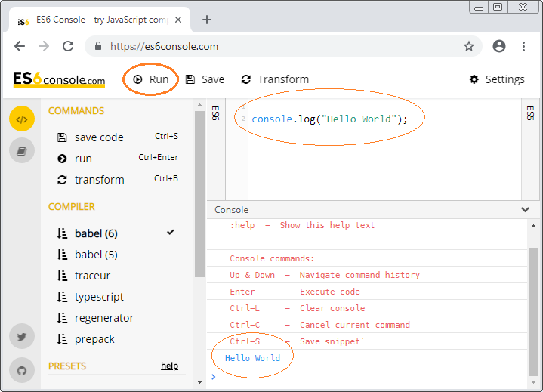Collapse the Console panel with the chevron
Screen dimensions: 543x392
coord(525,209)
